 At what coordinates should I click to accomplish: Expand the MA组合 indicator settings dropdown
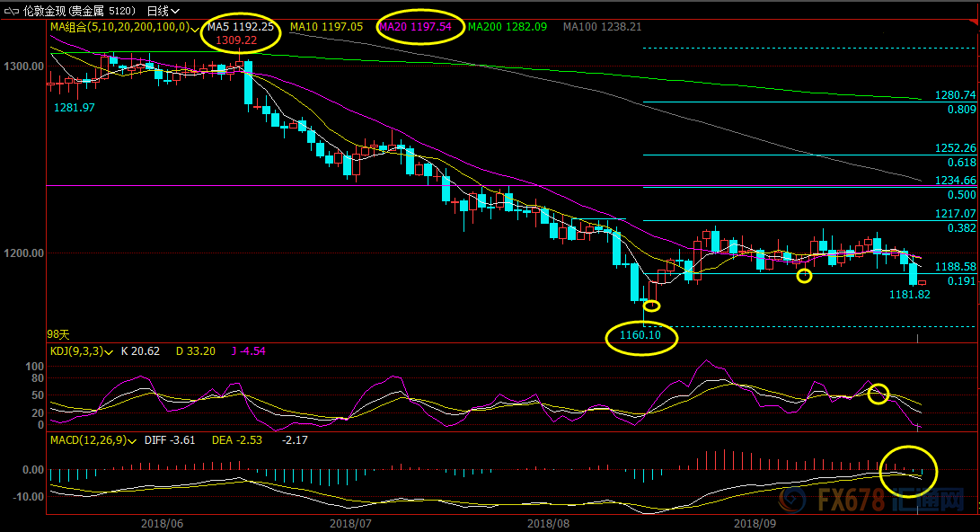pos(195,28)
